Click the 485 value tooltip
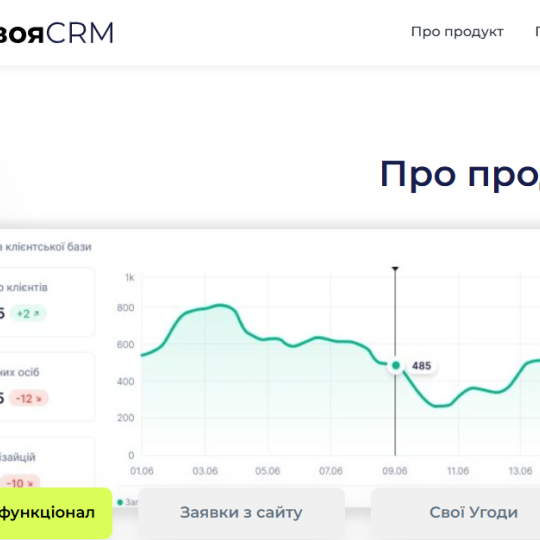This screenshot has height=540, width=540. click(422, 365)
